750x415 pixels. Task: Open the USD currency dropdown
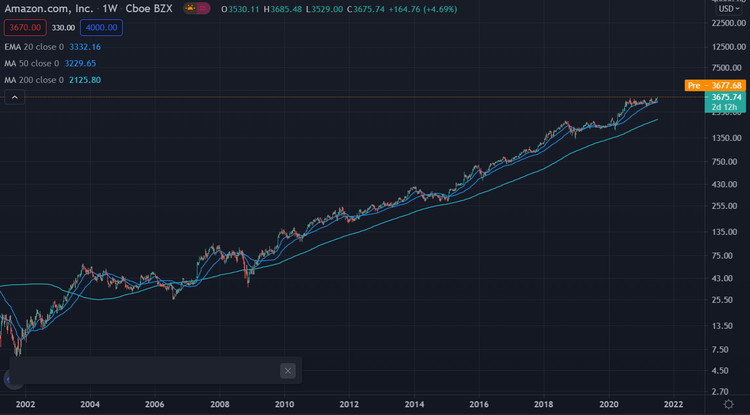pos(728,9)
